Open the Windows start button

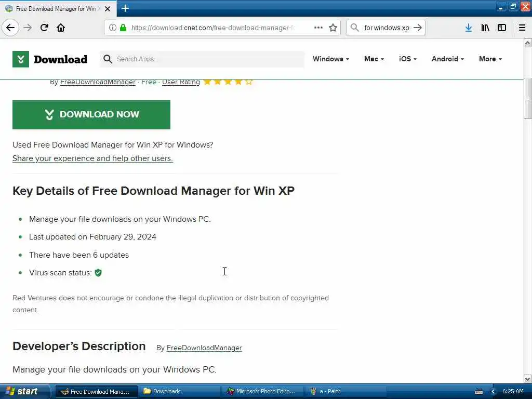[x=24, y=392]
